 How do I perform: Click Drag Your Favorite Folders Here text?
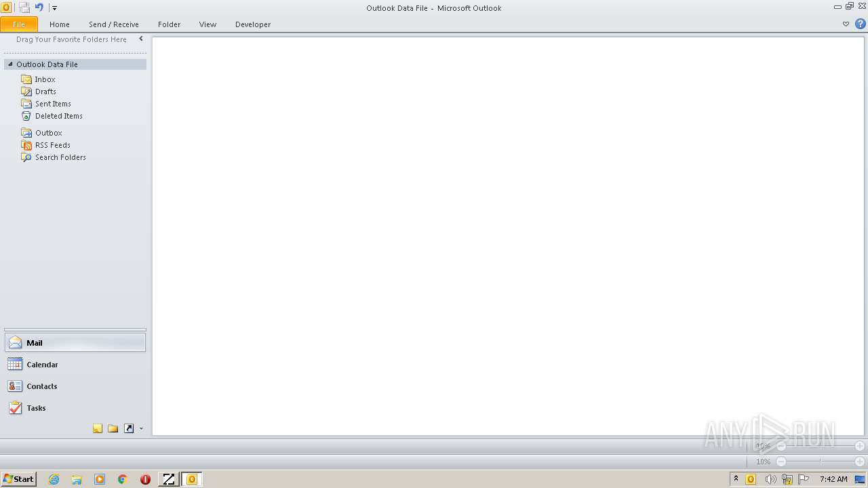[x=71, y=39]
